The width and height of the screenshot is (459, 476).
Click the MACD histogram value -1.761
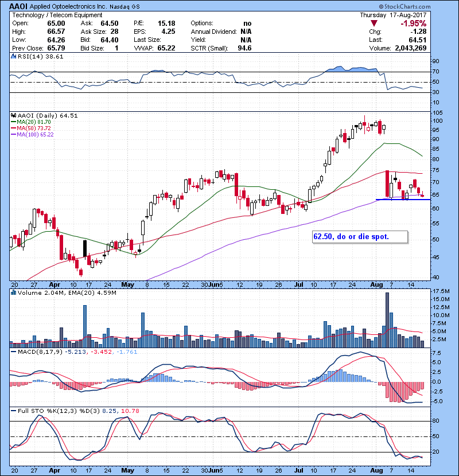point(126,352)
